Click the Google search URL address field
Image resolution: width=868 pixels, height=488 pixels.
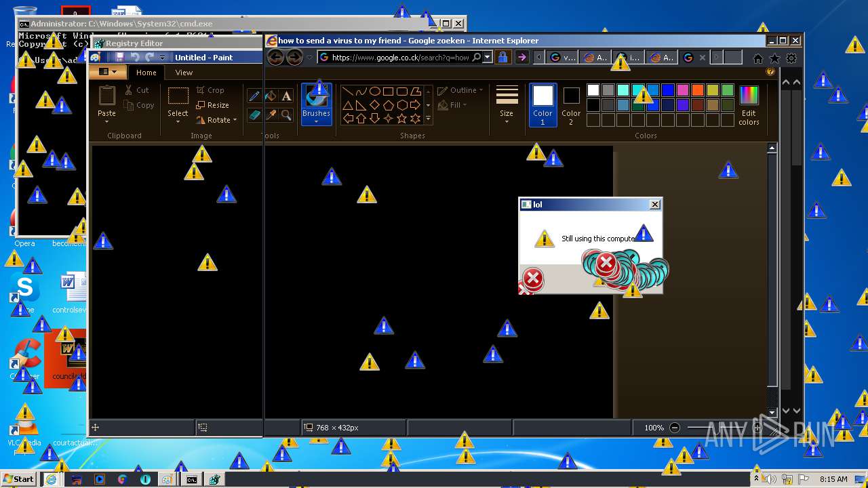400,58
